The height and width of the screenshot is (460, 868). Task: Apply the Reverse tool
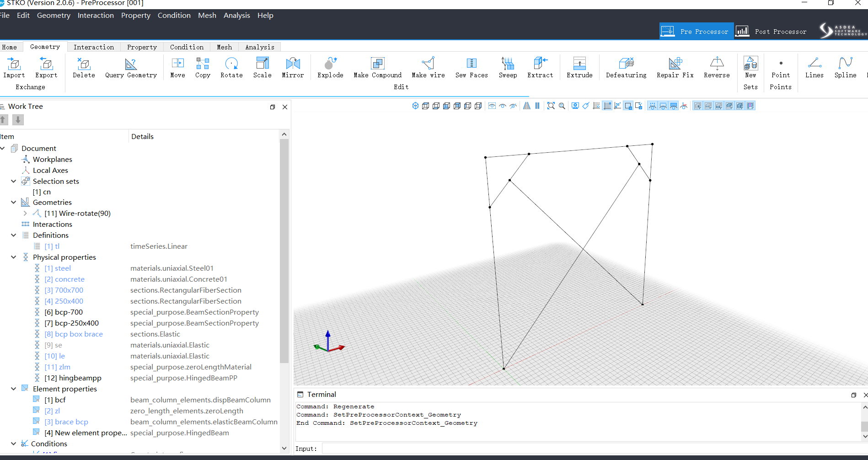[x=717, y=67]
